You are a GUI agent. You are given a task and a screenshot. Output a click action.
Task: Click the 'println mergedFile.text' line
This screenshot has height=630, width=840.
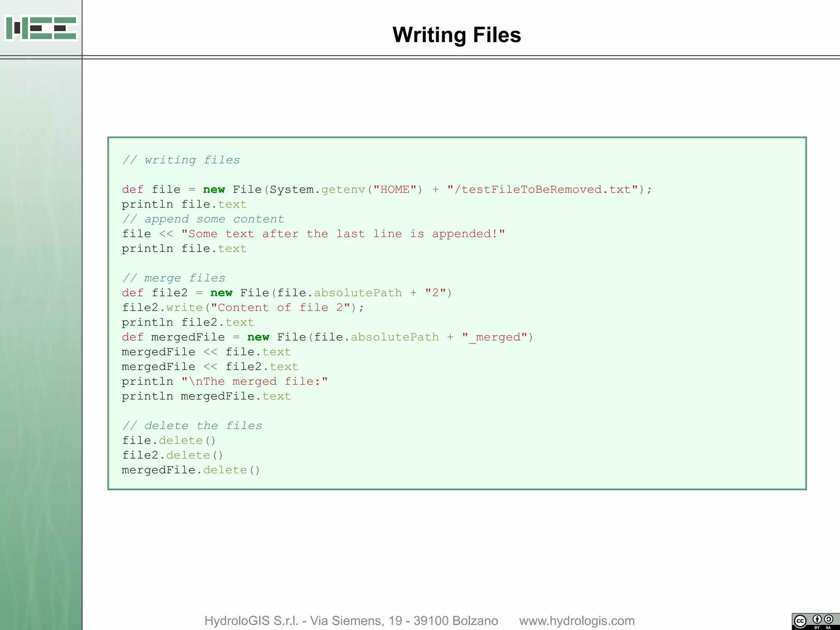206,396
